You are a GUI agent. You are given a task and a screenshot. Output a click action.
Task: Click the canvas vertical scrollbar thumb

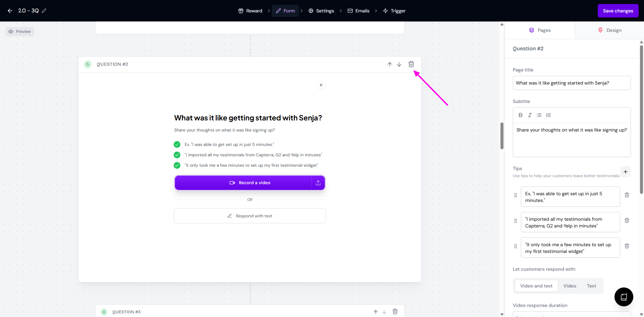[502, 136]
